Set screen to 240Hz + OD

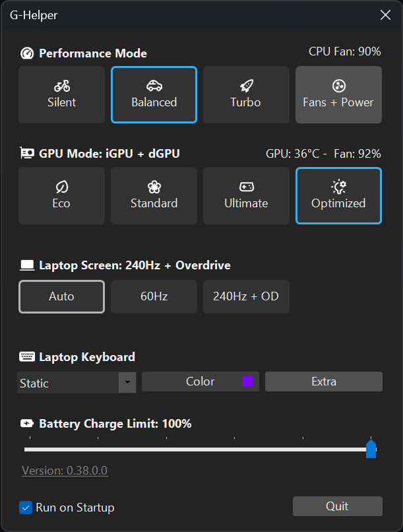(x=246, y=296)
